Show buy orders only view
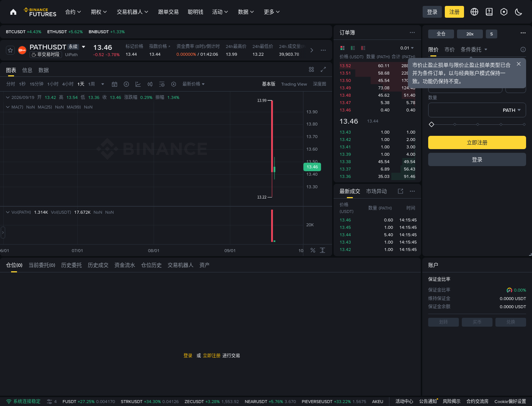532x406 pixels. click(353, 48)
